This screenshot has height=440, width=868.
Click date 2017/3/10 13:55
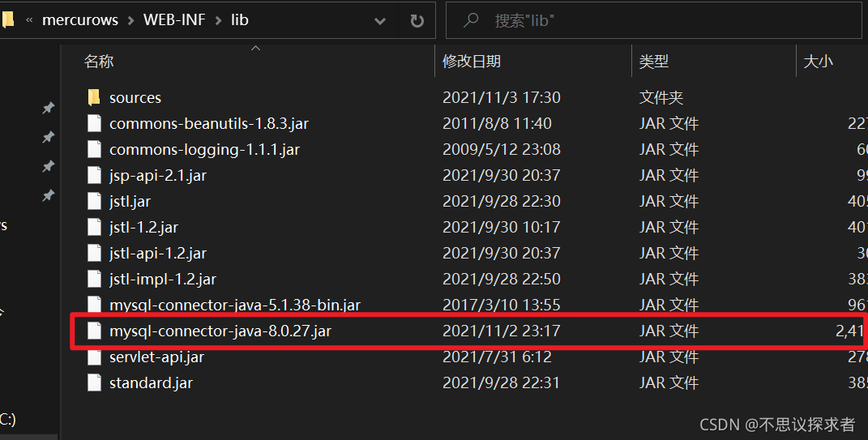[502, 305]
